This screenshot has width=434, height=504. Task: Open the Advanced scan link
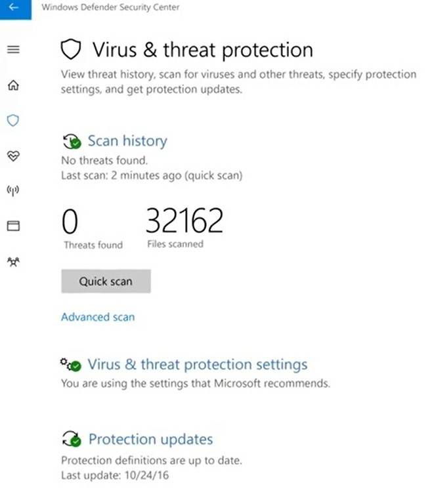(x=98, y=317)
